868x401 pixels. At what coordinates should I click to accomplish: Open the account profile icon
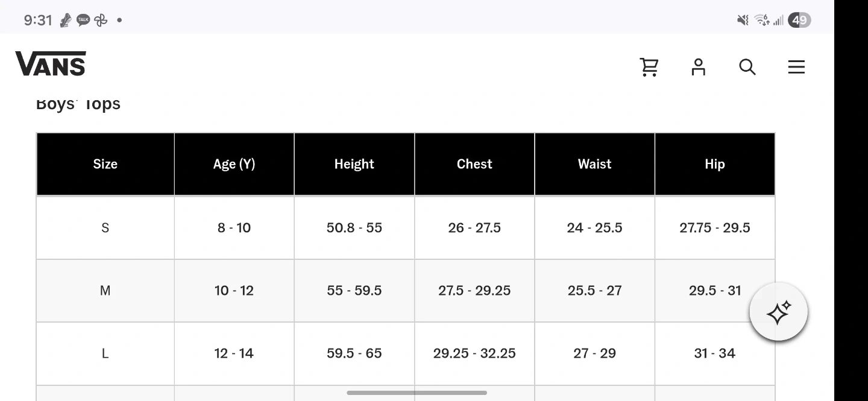[x=698, y=67]
